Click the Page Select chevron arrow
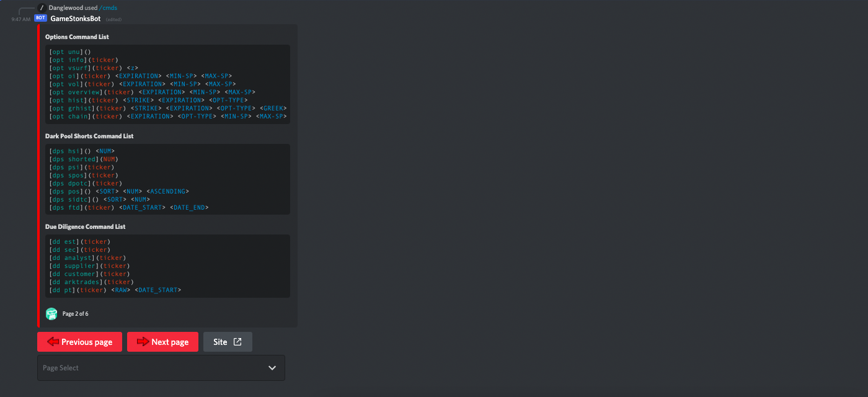The height and width of the screenshot is (397, 868). [272, 368]
